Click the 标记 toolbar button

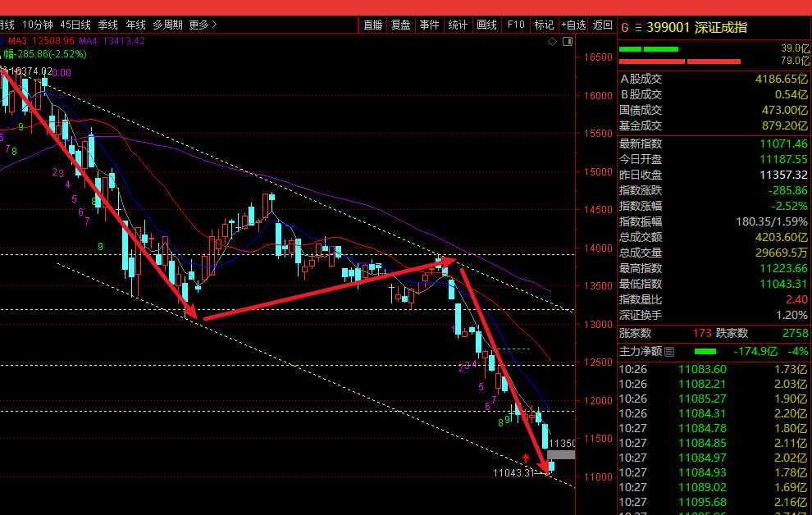coord(544,25)
